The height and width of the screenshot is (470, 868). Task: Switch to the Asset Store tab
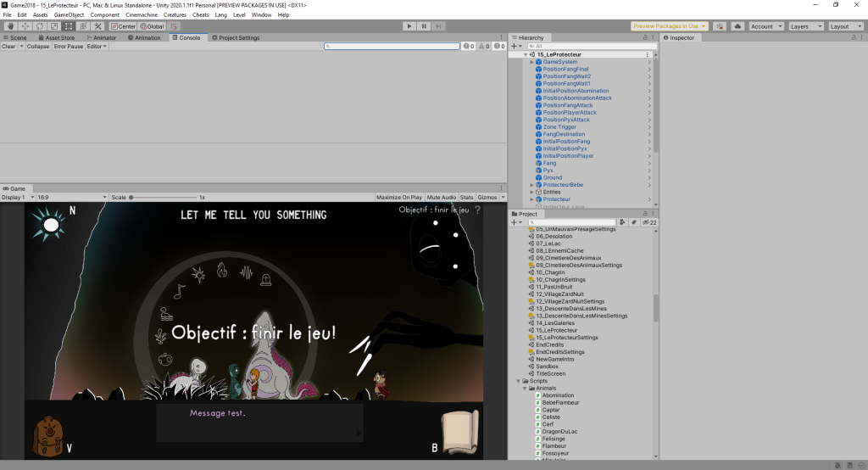56,37
